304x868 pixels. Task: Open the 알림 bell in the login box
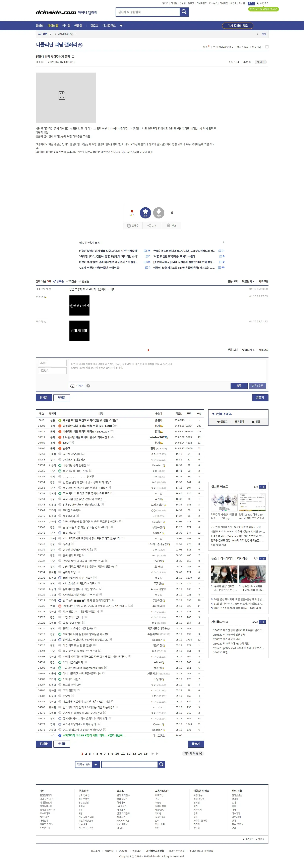[256, 422]
